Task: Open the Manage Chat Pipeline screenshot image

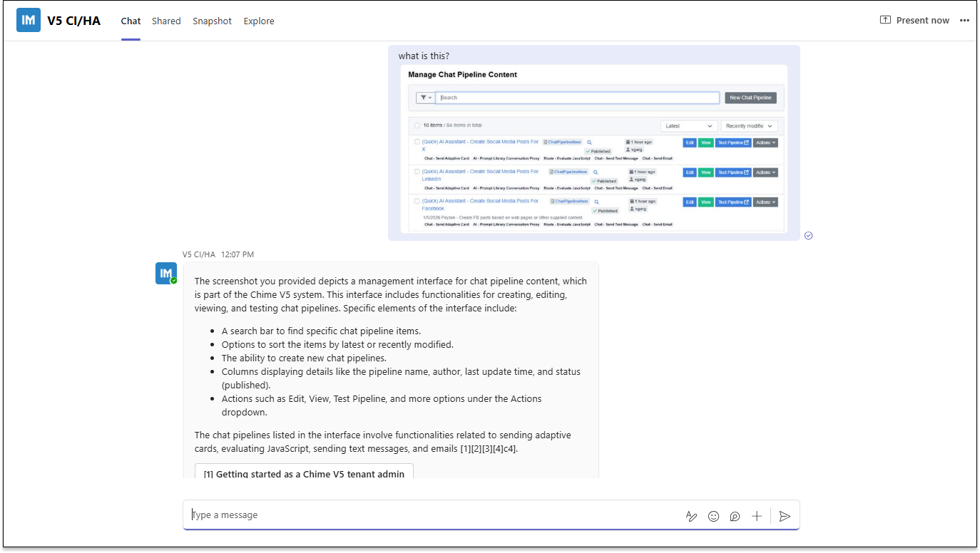Action: (593, 148)
